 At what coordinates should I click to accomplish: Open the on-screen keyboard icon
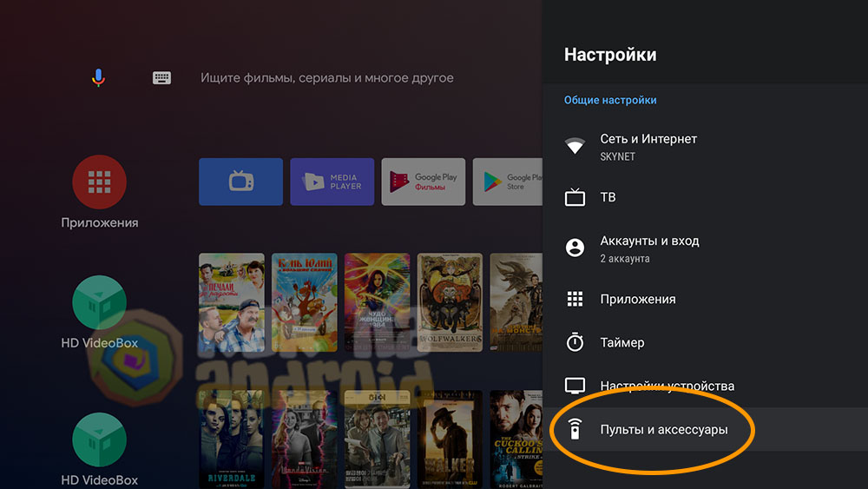[x=161, y=77]
